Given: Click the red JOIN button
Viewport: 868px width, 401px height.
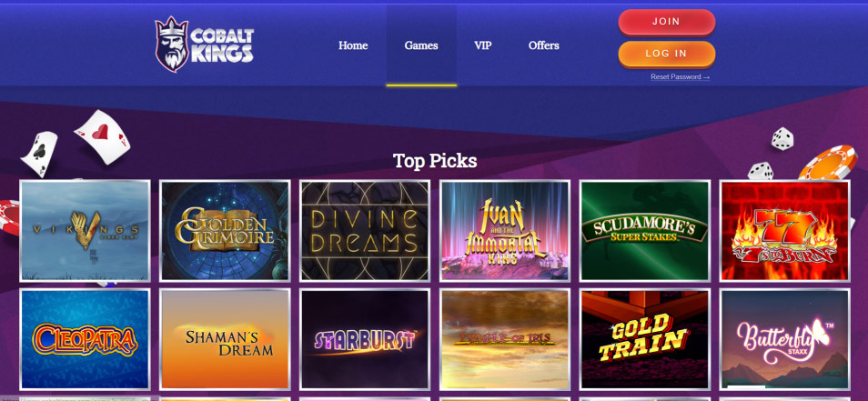Looking at the screenshot, I should click(667, 22).
